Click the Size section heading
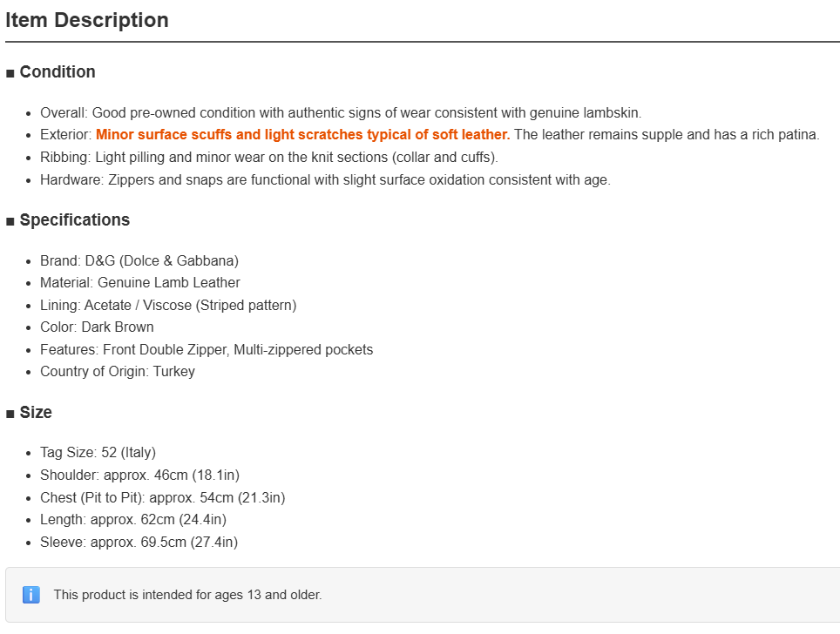The height and width of the screenshot is (634, 840). 36,412
